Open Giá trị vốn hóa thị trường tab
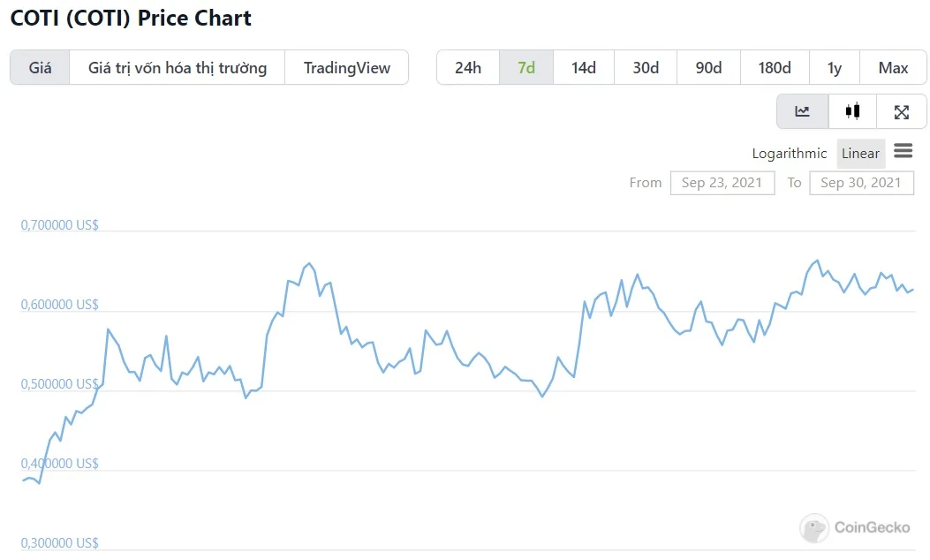930x560 pixels. [178, 68]
